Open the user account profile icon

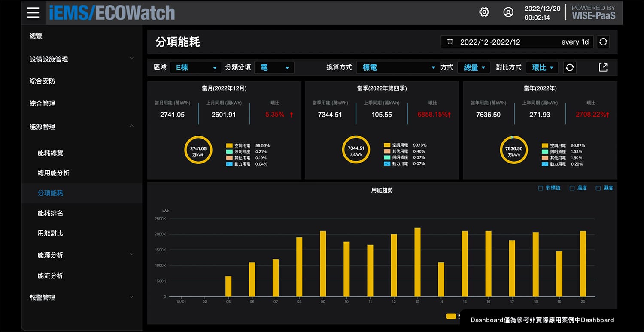click(508, 12)
